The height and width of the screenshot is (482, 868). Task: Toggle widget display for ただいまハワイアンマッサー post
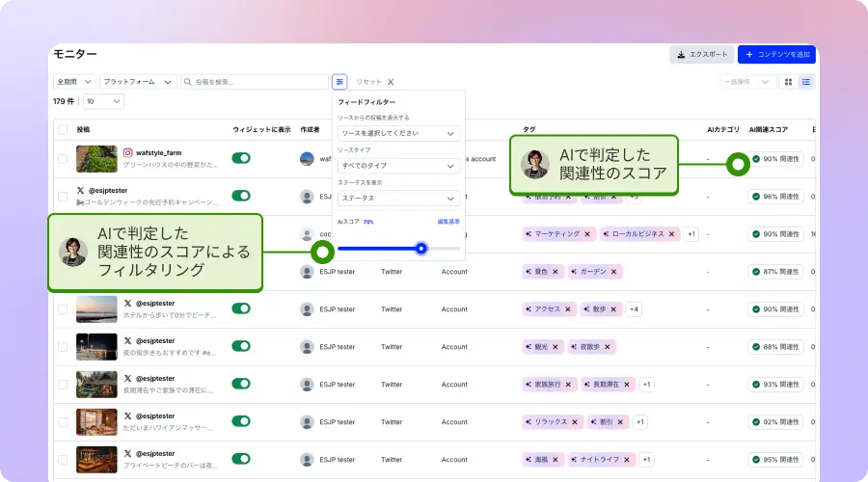tap(241, 421)
